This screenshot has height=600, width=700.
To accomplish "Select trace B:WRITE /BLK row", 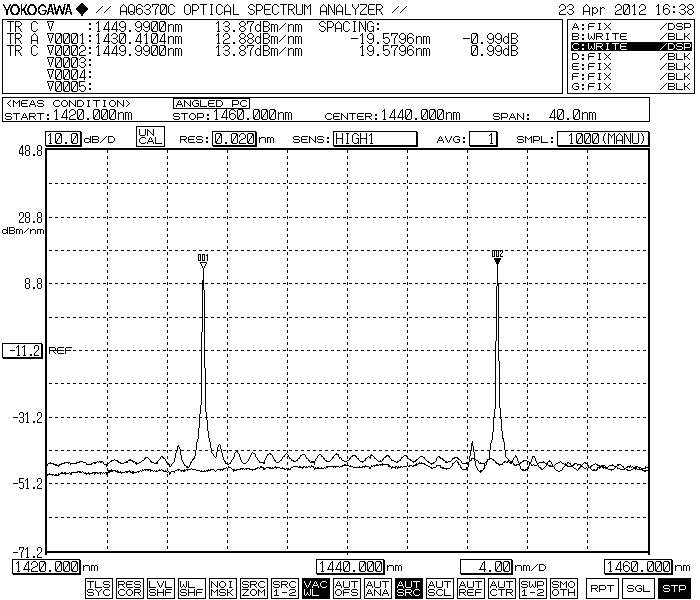I will point(631,37).
